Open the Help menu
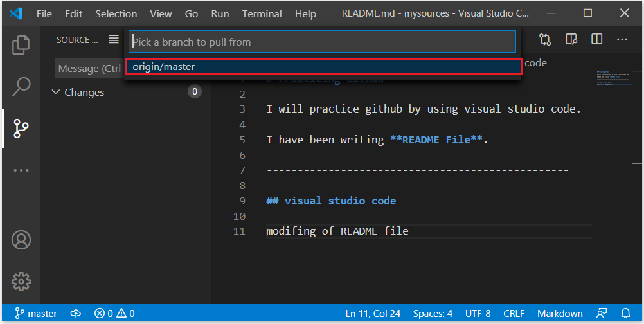Viewport: 644px width, 324px height. [x=305, y=14]
